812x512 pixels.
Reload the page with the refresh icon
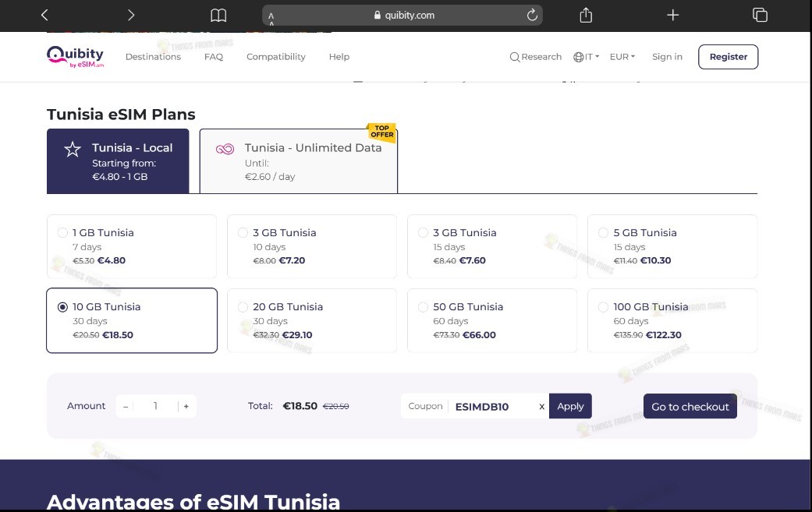coord(532,15)
